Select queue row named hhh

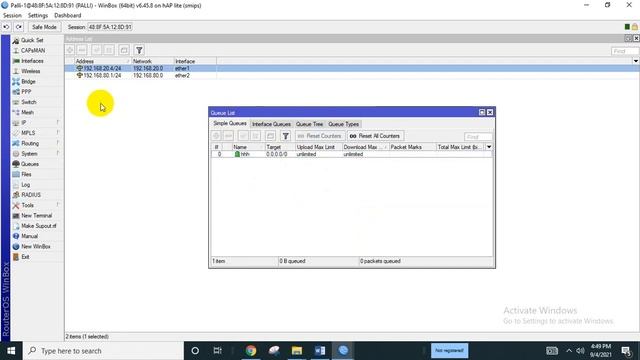[352, 154]
